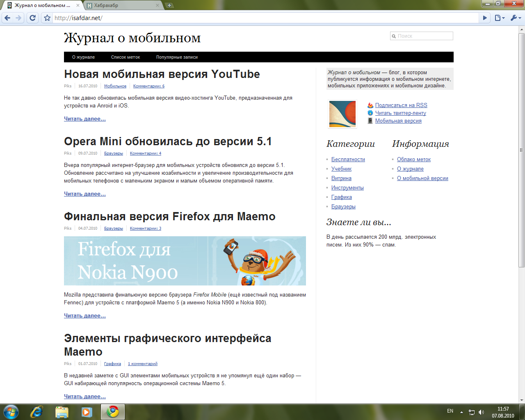Open article Opera Mini обновилась до версии 5.1

pos(168,142)
